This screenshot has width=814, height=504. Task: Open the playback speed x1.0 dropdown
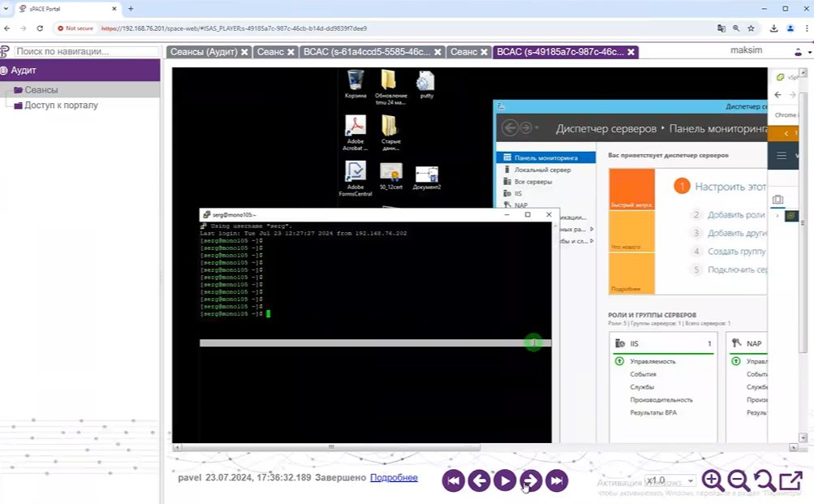pos(670,480)
